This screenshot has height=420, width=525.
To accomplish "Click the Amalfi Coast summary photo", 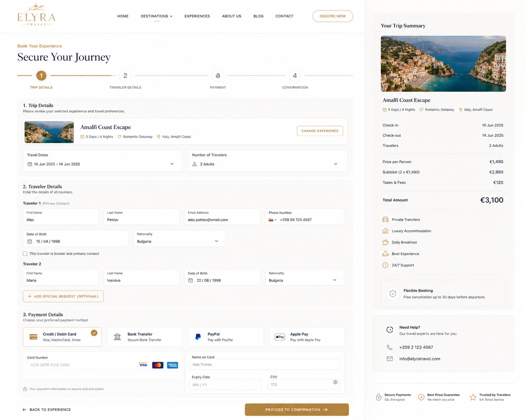I will (x=443, y=64).
